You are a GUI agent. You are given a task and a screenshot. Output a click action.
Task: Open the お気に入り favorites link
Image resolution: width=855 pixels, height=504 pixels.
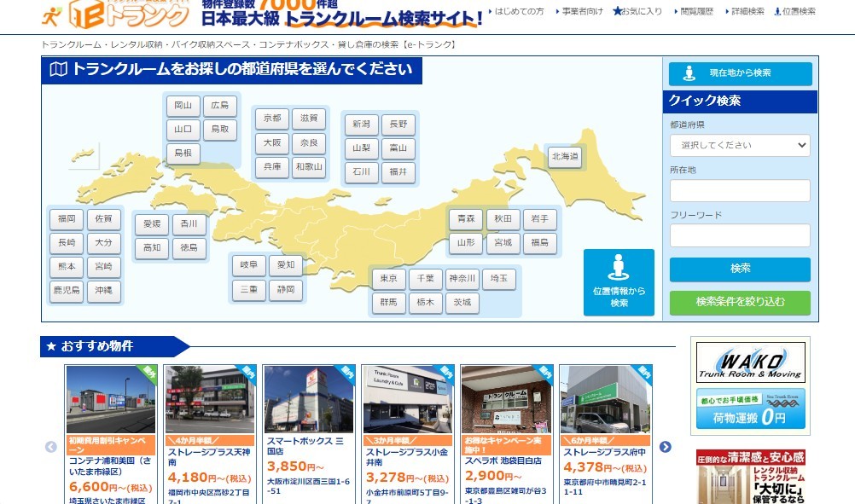point(637,11)
